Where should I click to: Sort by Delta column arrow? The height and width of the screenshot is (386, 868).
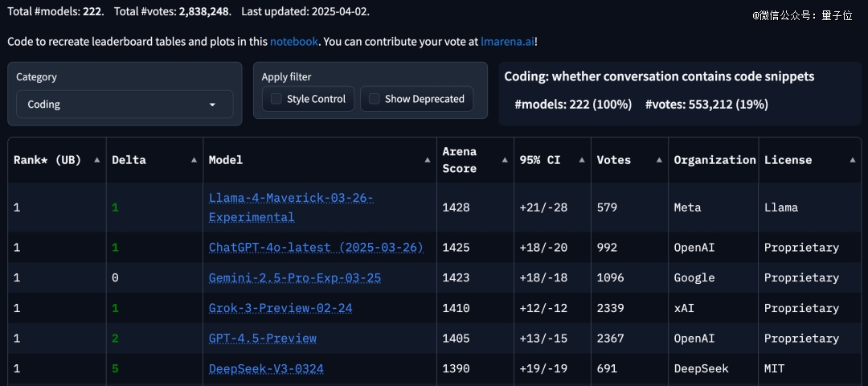pos(194,160)
